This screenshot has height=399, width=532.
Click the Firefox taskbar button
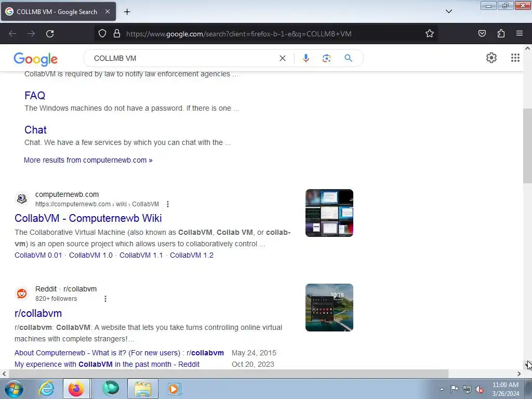[76, 389]
